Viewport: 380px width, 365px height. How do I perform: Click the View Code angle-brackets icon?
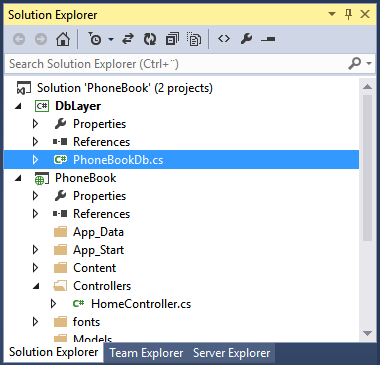click(x=224, y=39)
